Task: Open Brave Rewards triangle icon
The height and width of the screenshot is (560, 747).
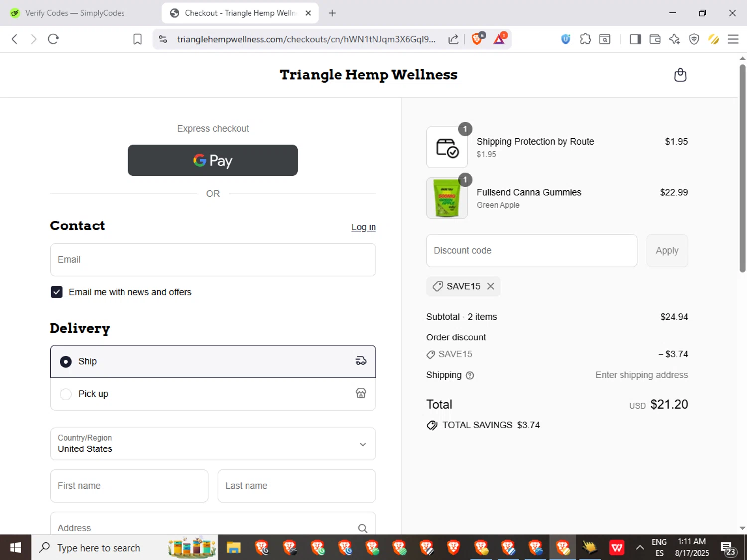Action: (499, 39)
